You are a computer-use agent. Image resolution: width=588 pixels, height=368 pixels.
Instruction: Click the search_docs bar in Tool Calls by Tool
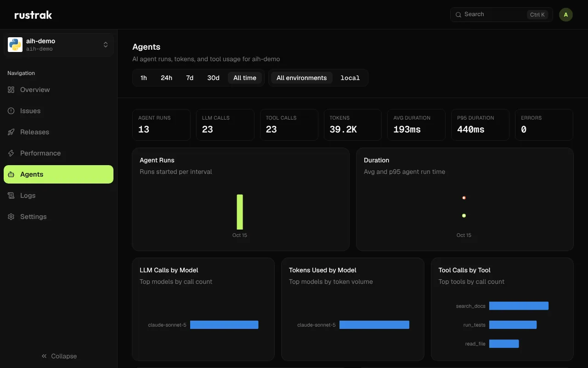pos(519,306)
